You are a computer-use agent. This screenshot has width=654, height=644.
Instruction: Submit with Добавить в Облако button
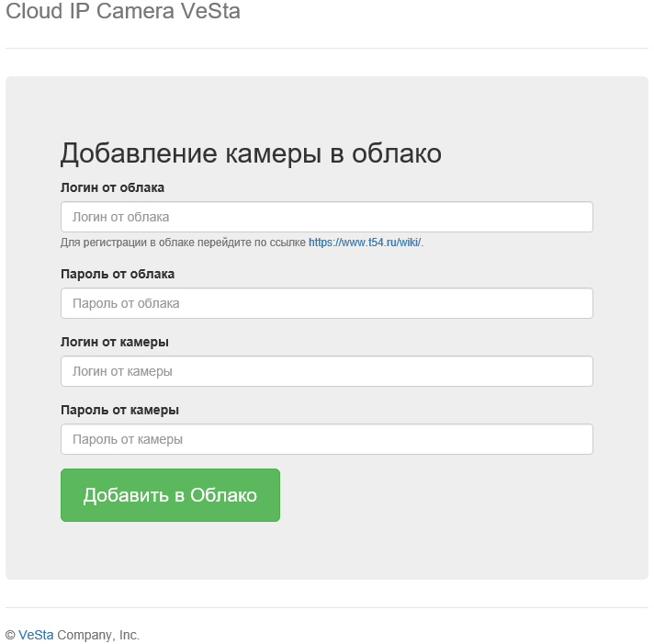pos(170,495)
